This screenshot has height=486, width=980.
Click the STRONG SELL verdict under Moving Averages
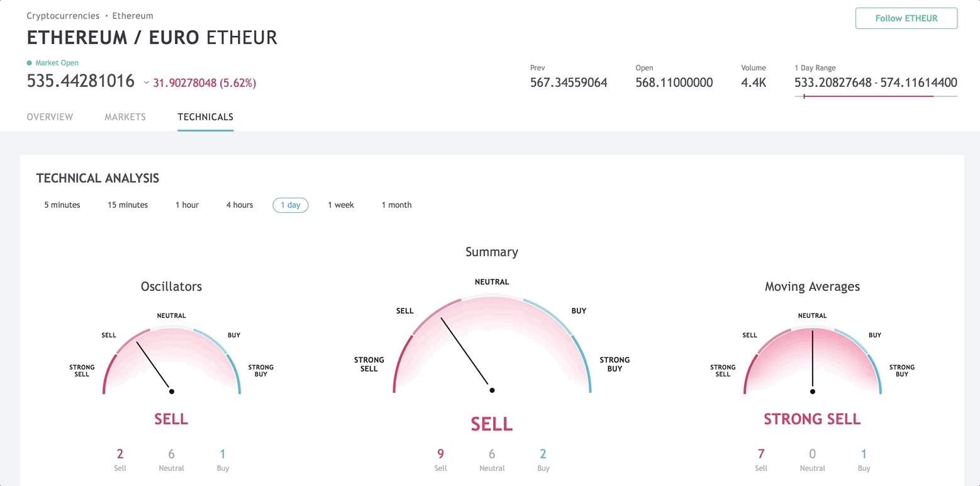(x=812, y=419)
